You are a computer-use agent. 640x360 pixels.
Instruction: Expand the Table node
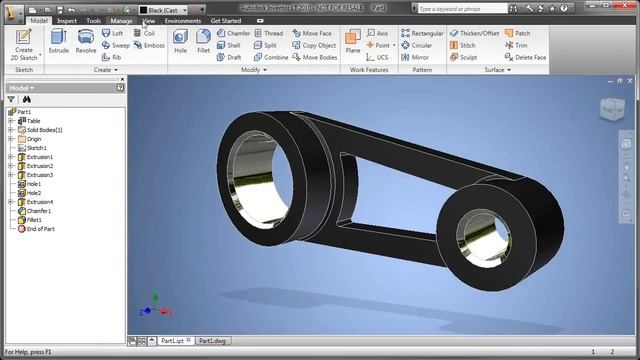click(x=11, y=121)
